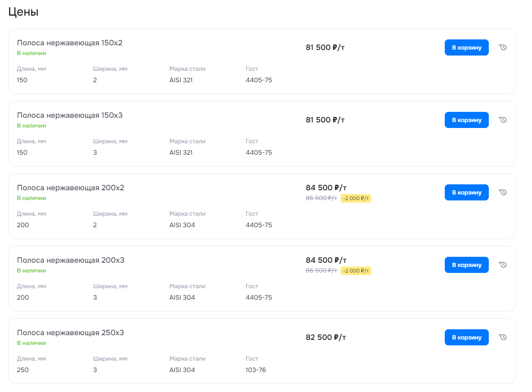Click the history icon for Полоса нержавеющая 150x3
The height and width of the screenshot is (392, 532).
tap(503, 120)
